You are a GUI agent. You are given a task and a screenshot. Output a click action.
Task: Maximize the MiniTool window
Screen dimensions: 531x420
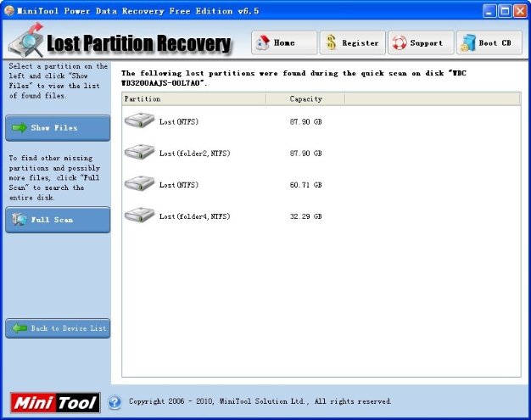(x=505, y=11)
